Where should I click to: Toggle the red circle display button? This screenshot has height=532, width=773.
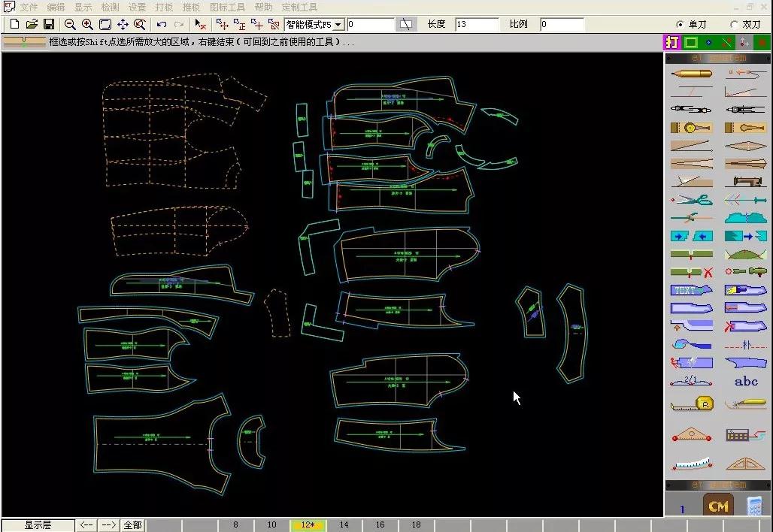tap(762, 42)
